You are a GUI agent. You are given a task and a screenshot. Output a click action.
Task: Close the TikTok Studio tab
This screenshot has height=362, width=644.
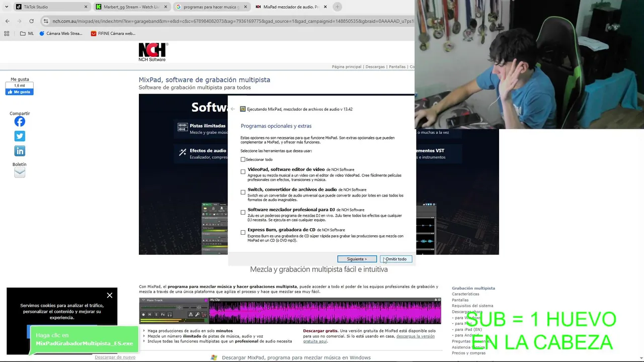point(86,7)
